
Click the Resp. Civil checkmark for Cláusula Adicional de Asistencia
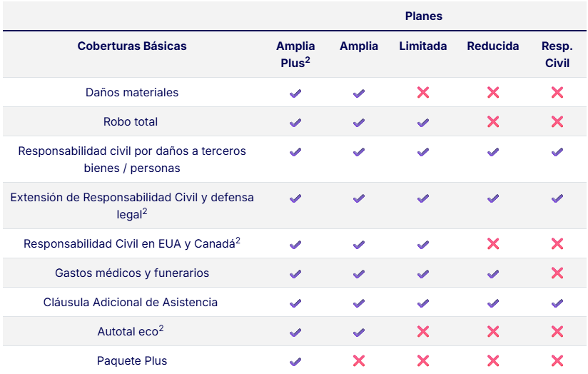tap(557, 303)
